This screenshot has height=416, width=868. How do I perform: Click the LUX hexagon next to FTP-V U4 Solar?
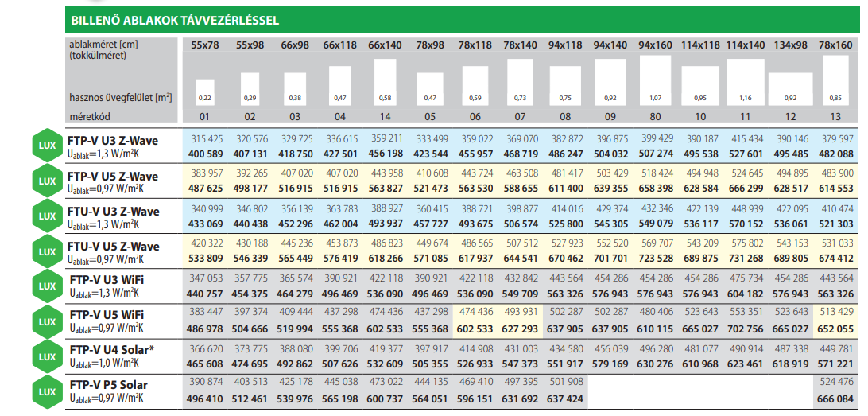[x=48, y=356]
